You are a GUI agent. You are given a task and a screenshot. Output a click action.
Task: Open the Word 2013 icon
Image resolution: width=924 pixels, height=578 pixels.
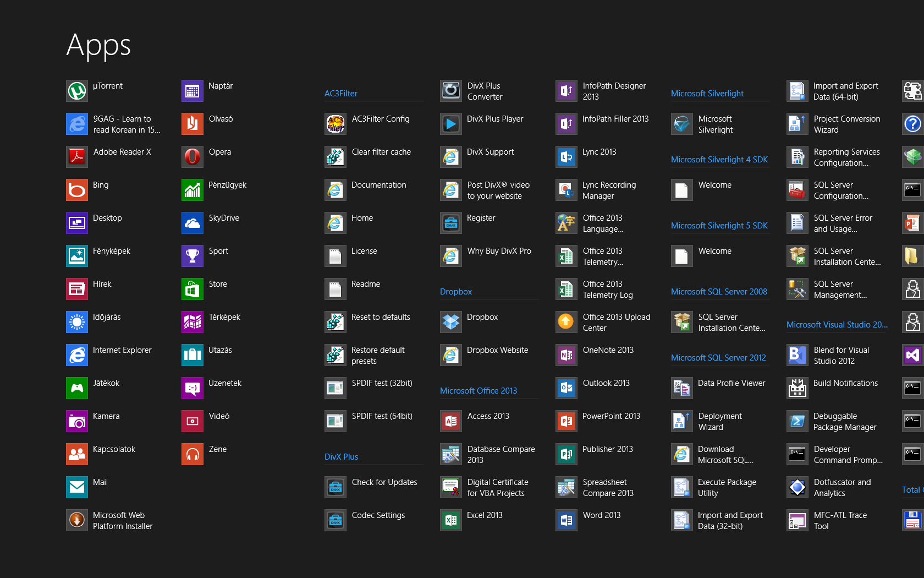click(566, 520)
